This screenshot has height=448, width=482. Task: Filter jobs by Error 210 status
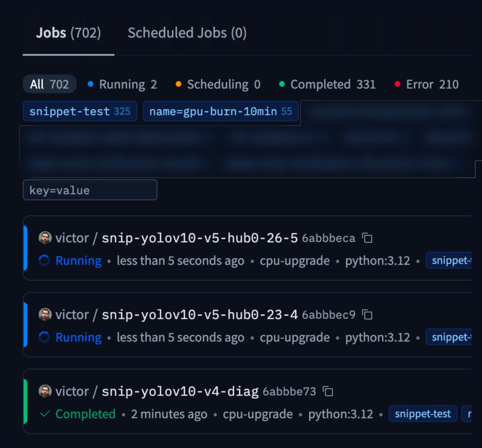pos(426,85)
